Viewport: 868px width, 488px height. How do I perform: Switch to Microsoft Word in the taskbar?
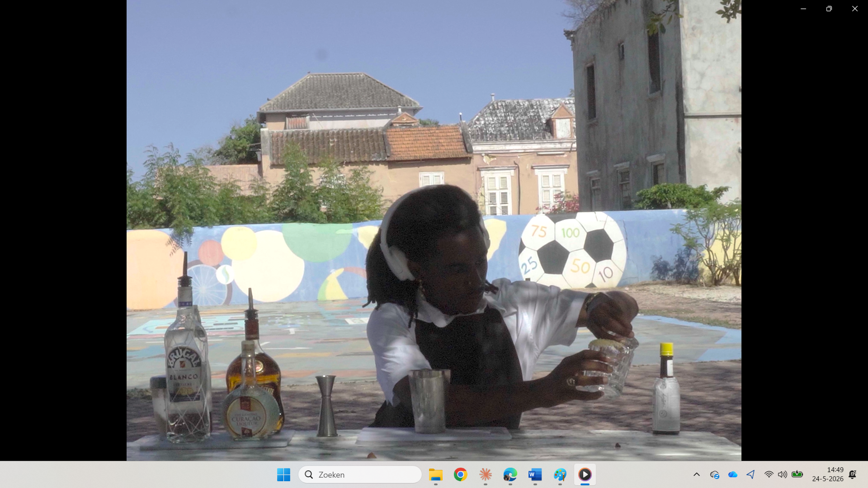coord(535,474)
